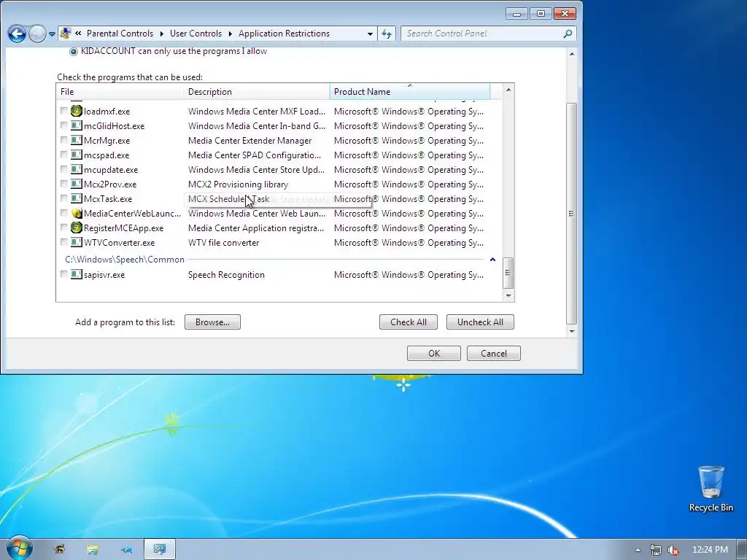Click the WTVConverter.exe file icon
Screen dimensions: 747x560
tap(76, 242)
